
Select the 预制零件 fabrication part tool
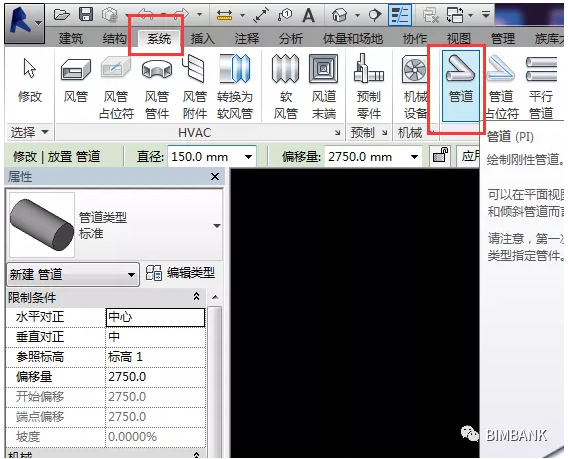tap(369, 87)
